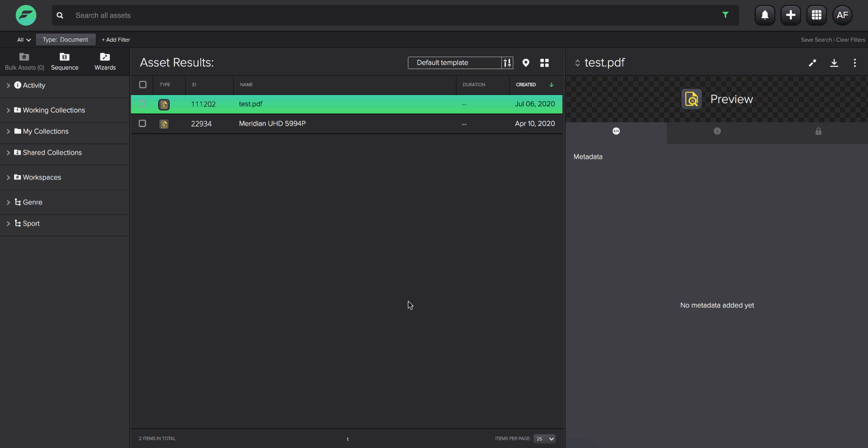
Task: Open the sort adjustment sliders control
Action: 507,63
